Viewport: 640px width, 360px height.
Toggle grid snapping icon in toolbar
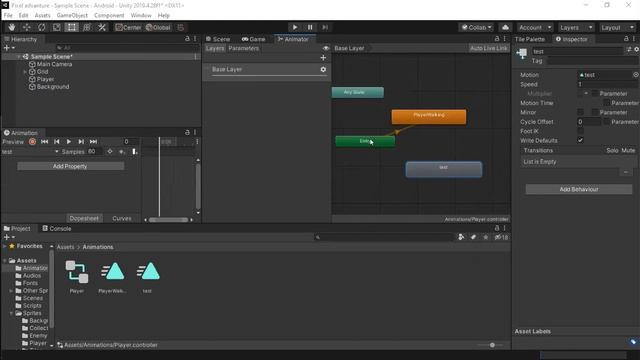click(x=180, y=27)
